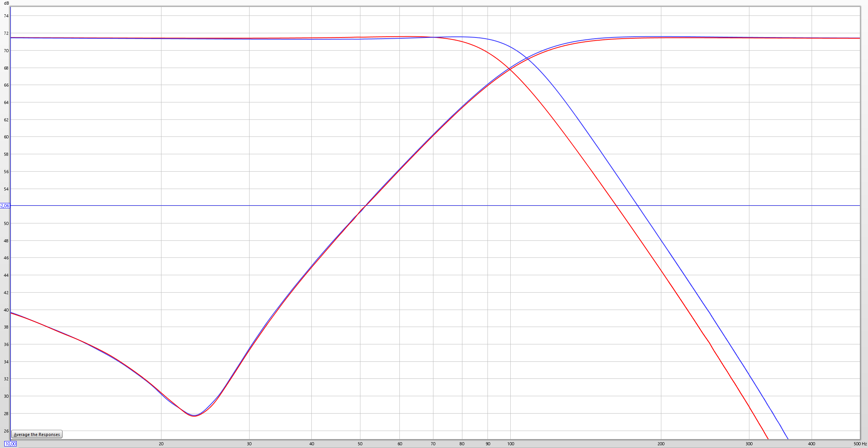Click the dB unit label on vertical axis
Image resolution: width=868 pixels, height=448 pixels.
click(x=6, y=3)
